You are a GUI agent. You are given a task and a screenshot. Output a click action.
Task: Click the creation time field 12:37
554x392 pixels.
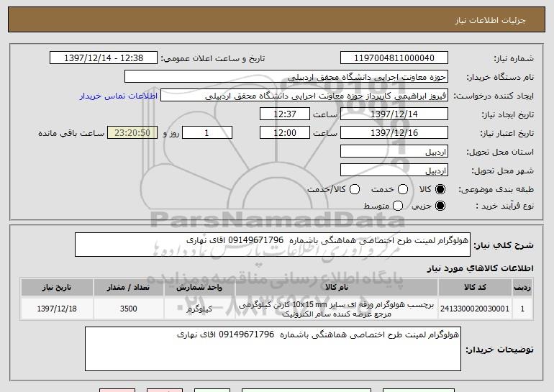285,114
